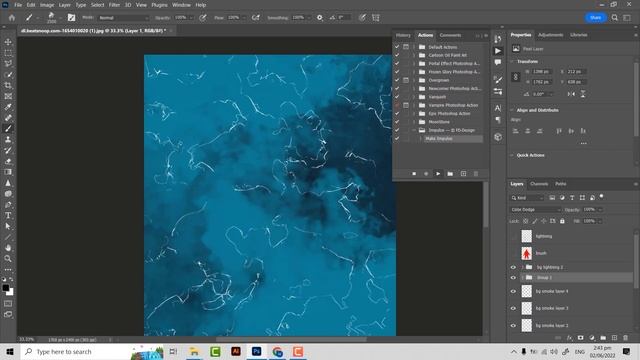This screenshot has height=360, width=640.
Task: Toggle pressure for opacity icon
Action: 202,18
